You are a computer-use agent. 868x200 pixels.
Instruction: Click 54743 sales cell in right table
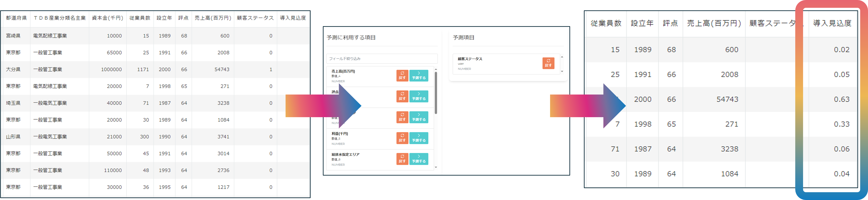727,99
